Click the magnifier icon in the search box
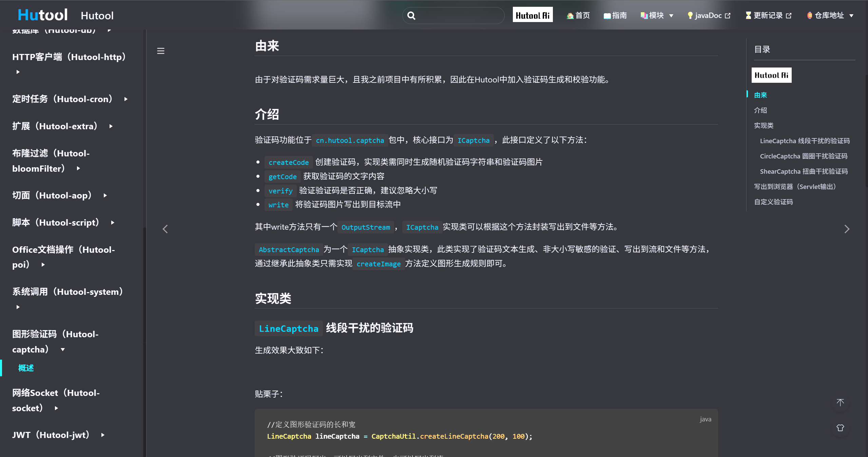Viewport: 868px width, 457px height. coord(411,15)
